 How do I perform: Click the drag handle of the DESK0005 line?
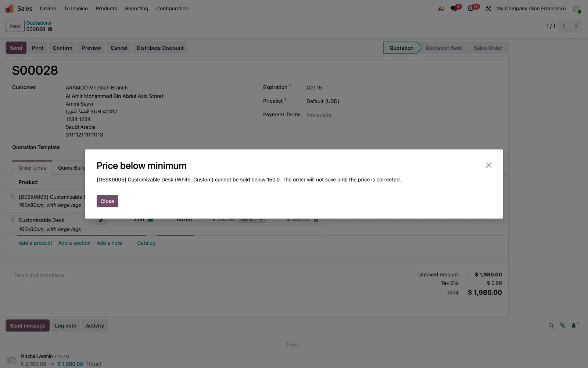pyautogui.click(x=12, y=197)
